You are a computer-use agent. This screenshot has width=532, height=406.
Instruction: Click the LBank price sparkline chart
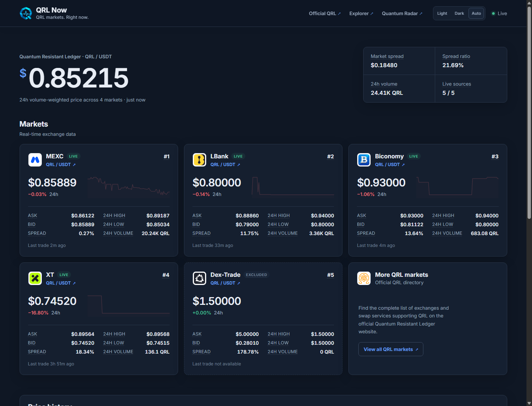click(293, 187)
